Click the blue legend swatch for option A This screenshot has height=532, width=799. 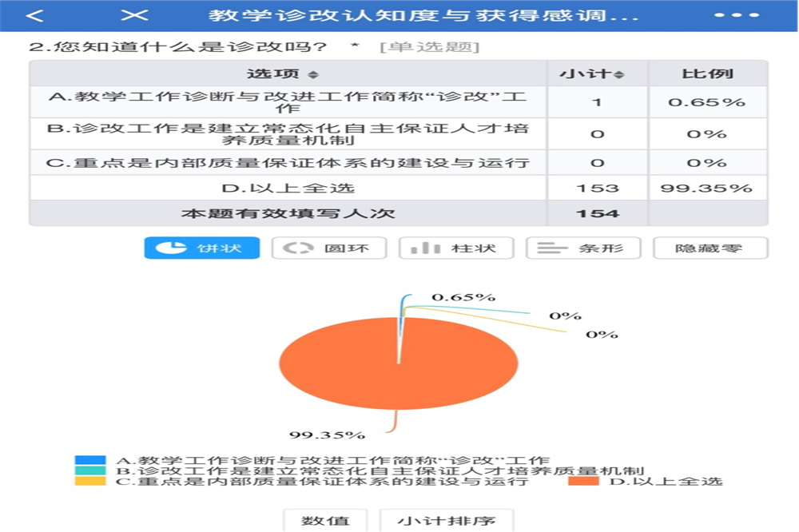tap(89, 460)
